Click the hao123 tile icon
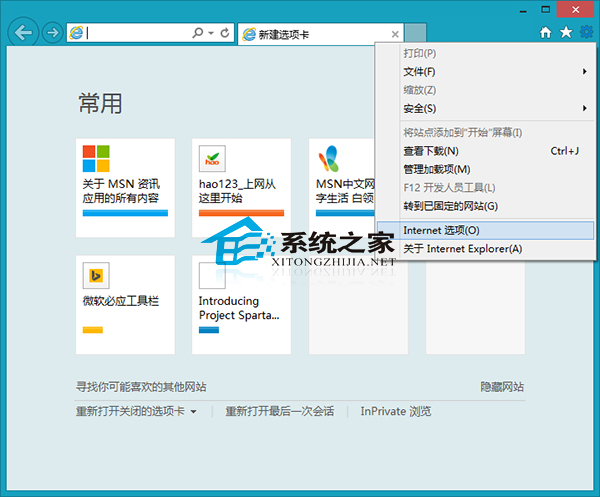The width and height of the screenshot is (600, 497). point(212,158)
